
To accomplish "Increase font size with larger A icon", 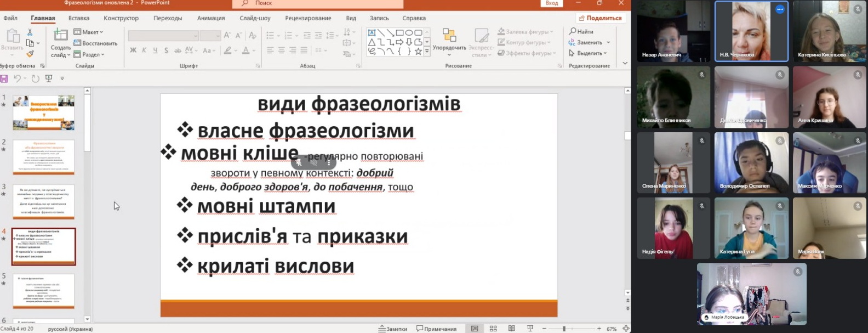I will click(x=228, y=36).
